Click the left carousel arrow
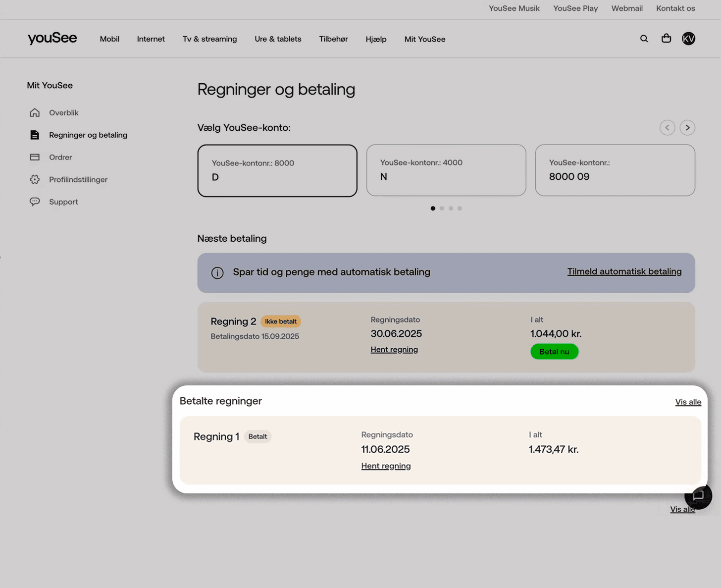Image resolution: width=721 pixels, height=588 pixels. (667, 127)
